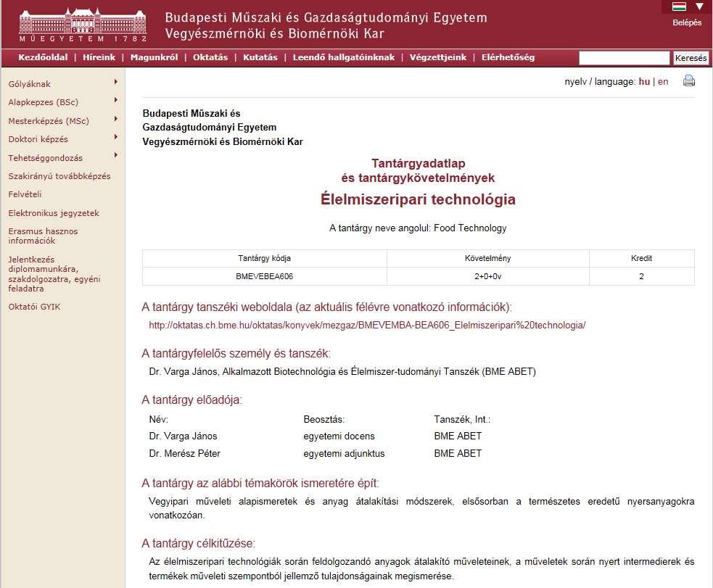Expand the Doktori képzés submenu arrow
Viewport: 713px width, 588px height.
[x=116, y=137]
